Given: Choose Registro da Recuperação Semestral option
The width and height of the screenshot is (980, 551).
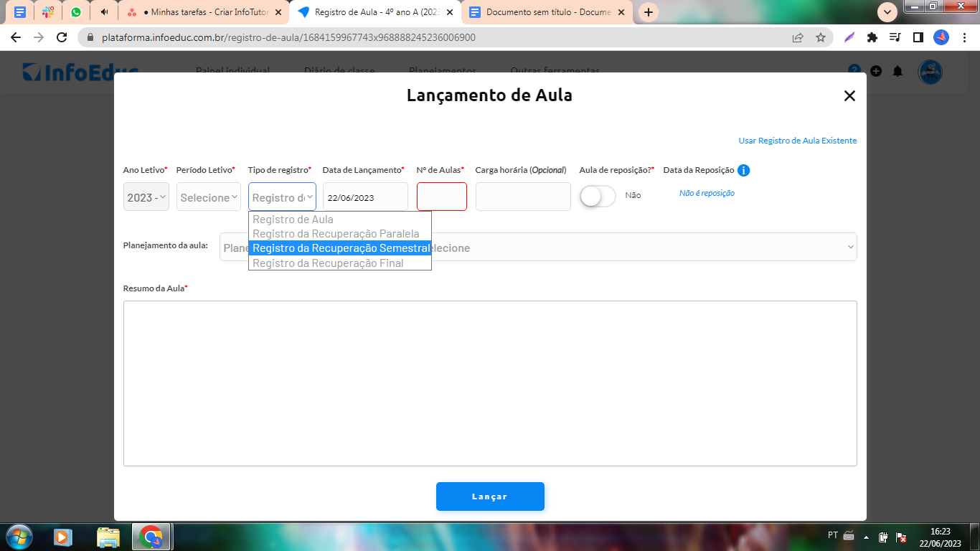Looking at the screenshot, I should coord(340,248).
